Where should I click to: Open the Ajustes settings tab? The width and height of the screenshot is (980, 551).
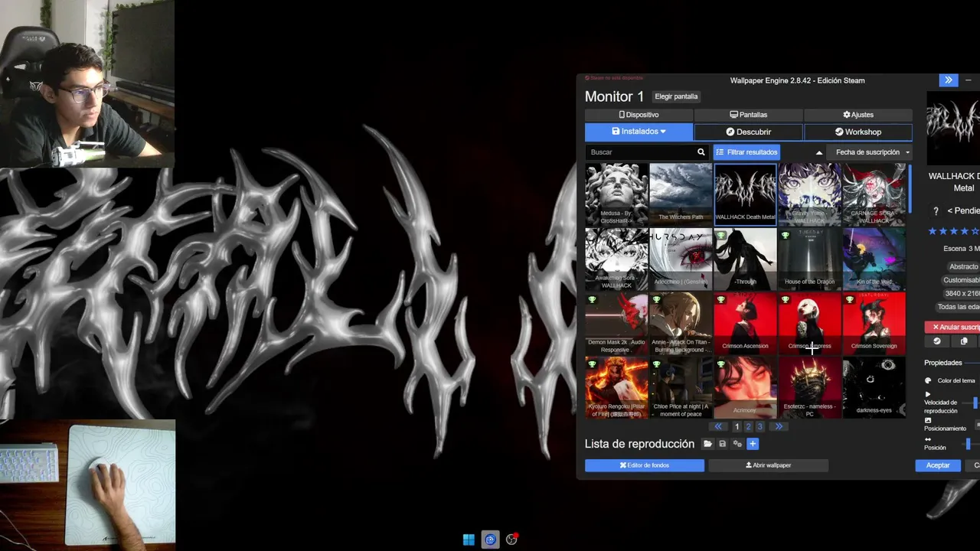(x=857, y=115)
